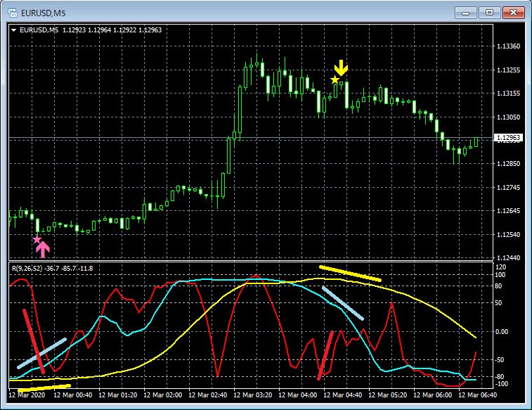
Task: Maximize the EURUSD,M5 chart window
Action: tap(489, 13)
